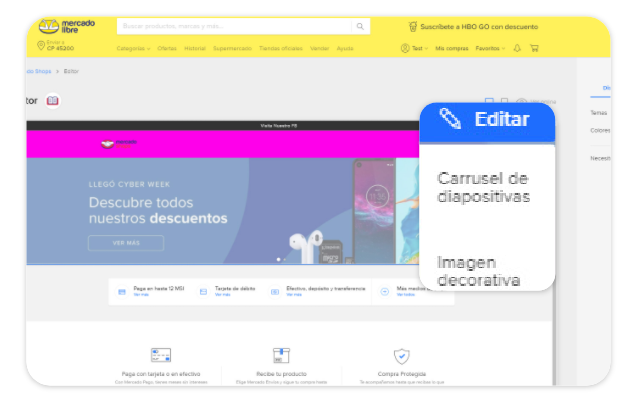Click the Mercado Shops logo in magenta header
Viewport: 637px width, 402px height.
point(119,144)
